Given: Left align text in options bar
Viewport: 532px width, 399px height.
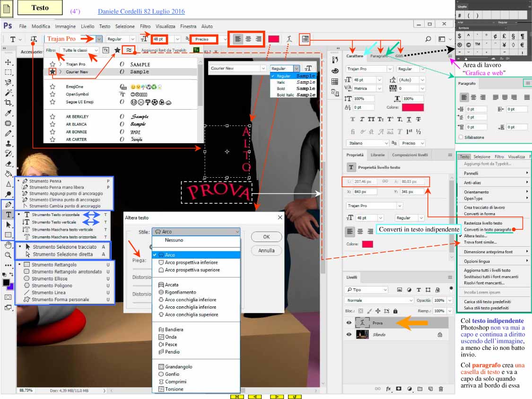Looking at the screenshot, I should (238, 39).
